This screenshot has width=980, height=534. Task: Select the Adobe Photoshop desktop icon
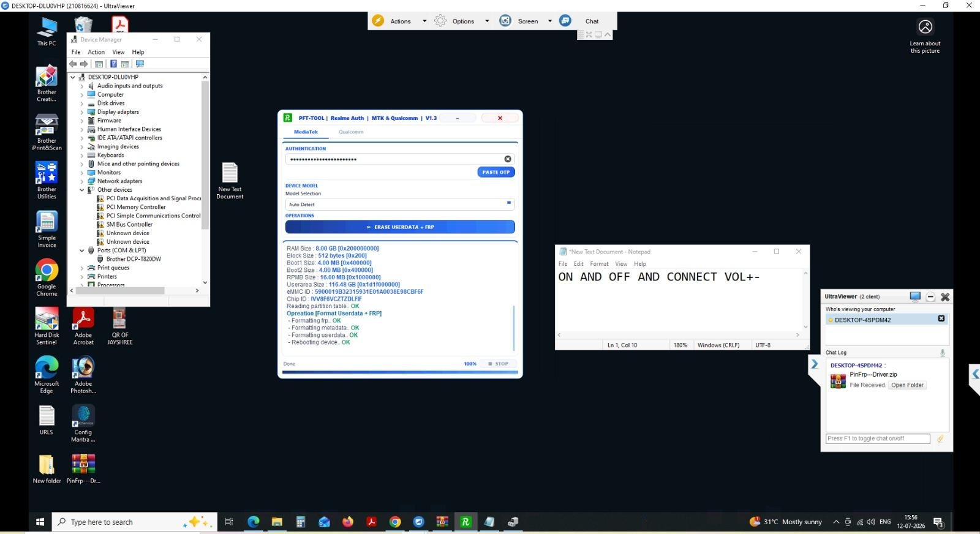pyautogui.click(x=83, y=375)
